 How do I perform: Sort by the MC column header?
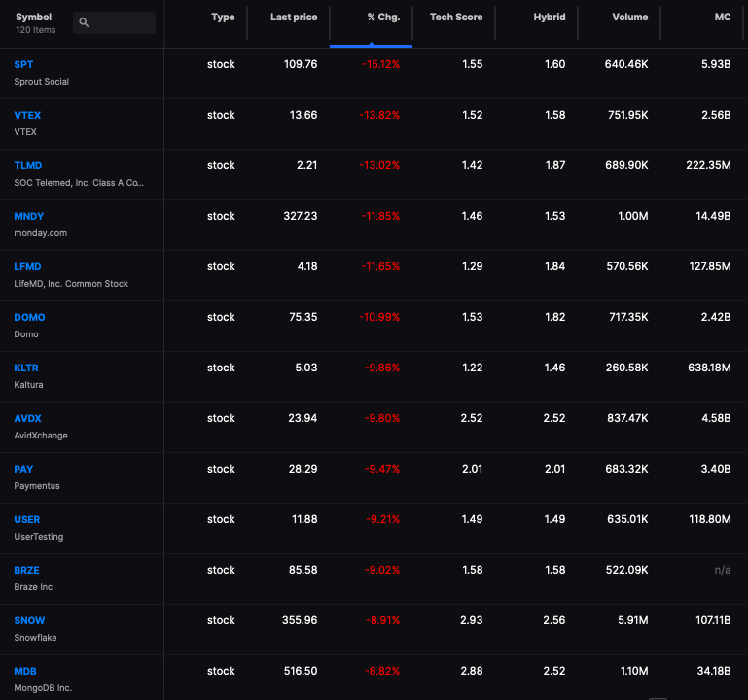(723, 17)
